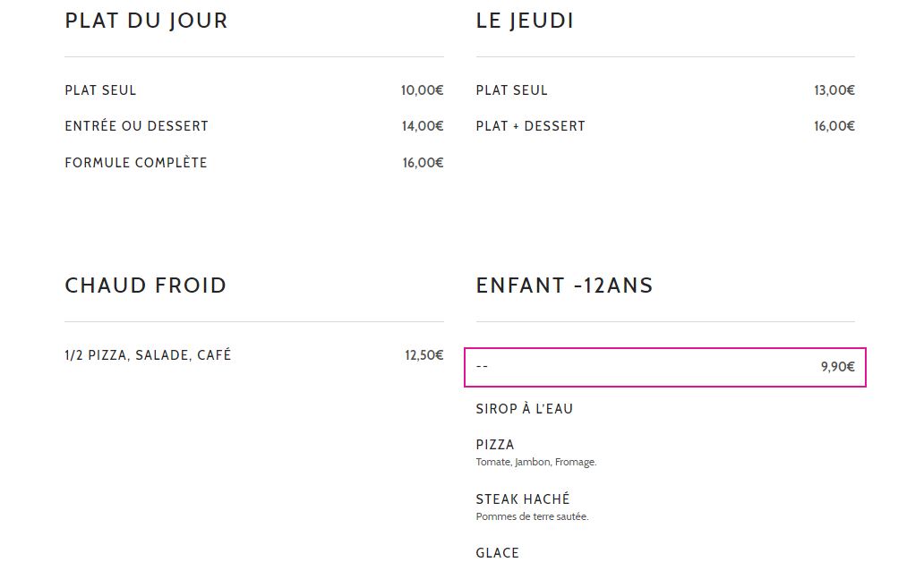Image resolution: width=924 pixels, height=571 pixels.
Task: Click the CHAUD FROID heading
Action: [x=146, y=285]
